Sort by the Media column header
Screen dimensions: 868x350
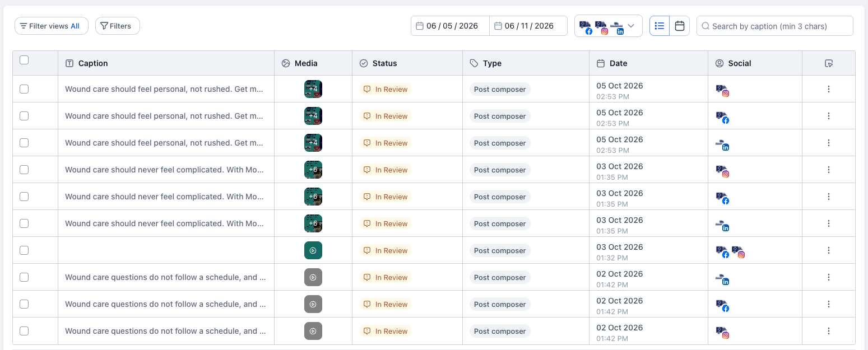pyautogui.click(x=313, y=63)
